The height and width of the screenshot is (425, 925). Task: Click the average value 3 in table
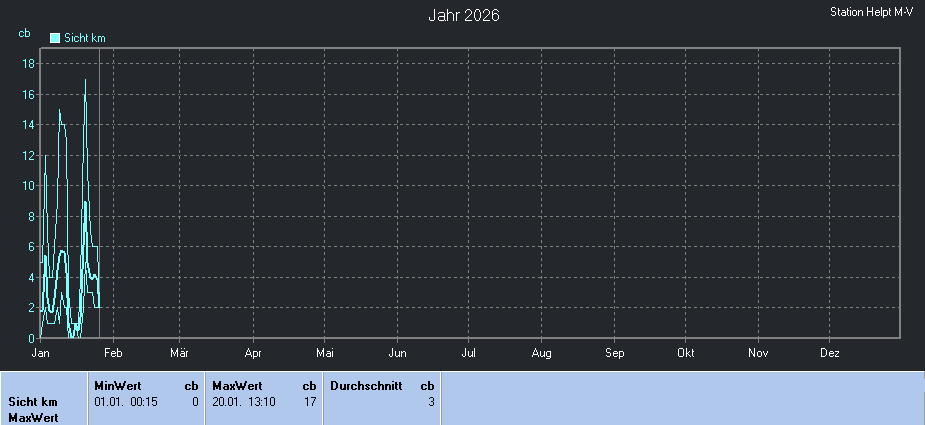[431, 401]
